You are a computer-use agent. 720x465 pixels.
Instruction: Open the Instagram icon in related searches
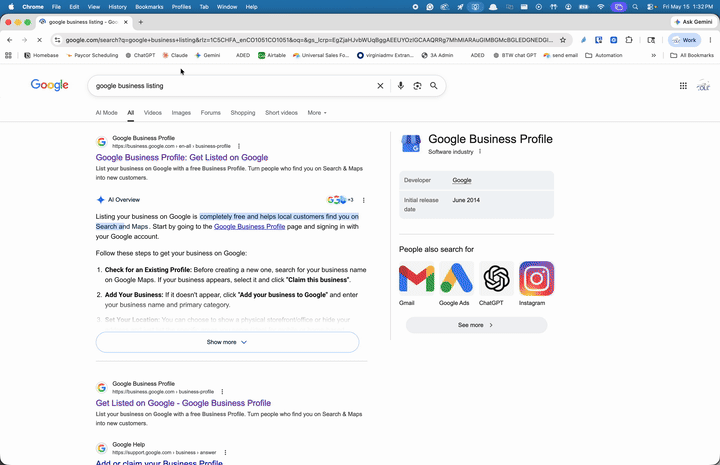point(536,278)
